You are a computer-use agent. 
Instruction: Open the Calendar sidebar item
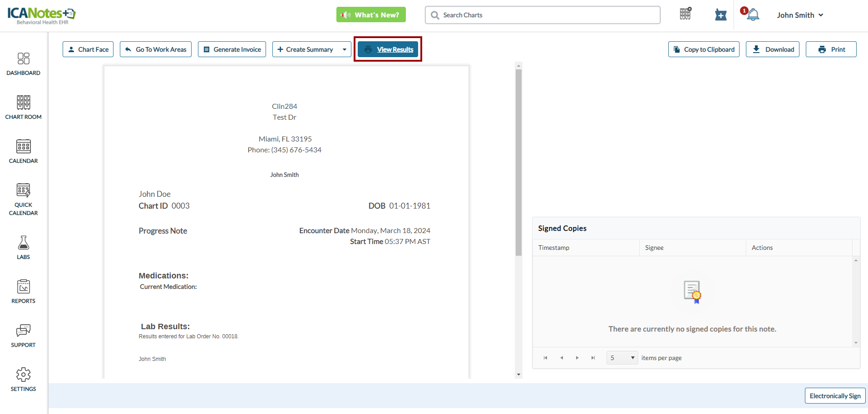[x=23, y=151]
